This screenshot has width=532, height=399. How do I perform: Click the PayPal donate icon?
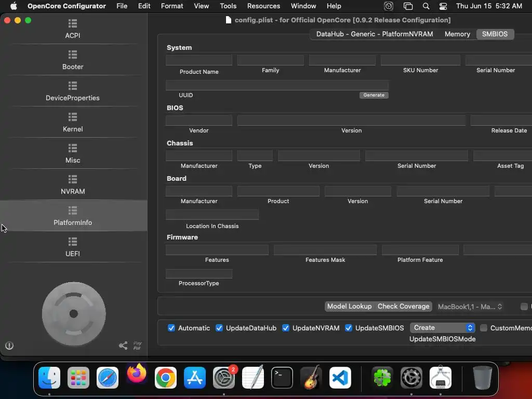pyautogui.click(x=137, y=345)
